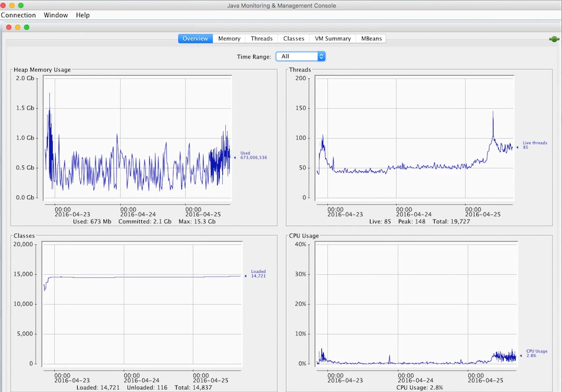Click the 'Used: 673 Mb' summary text
The width and height of the screenshot is (562, 392).
click(92, 222)
